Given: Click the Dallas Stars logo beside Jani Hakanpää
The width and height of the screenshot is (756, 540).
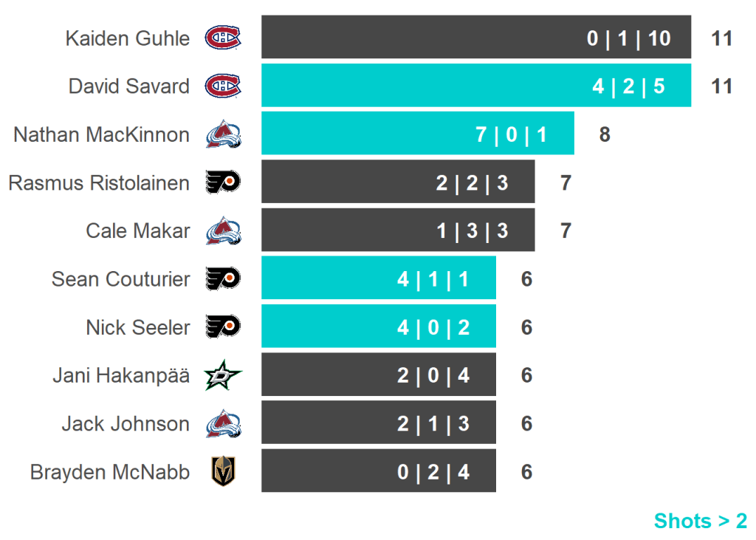Looking at the screenshot, I should coord(223,376).
